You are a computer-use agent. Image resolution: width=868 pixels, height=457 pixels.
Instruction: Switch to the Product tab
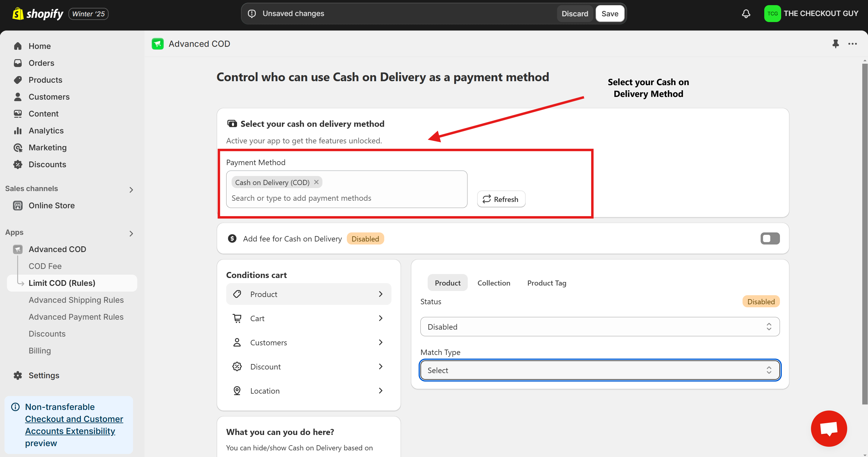(x=448, y=283)
